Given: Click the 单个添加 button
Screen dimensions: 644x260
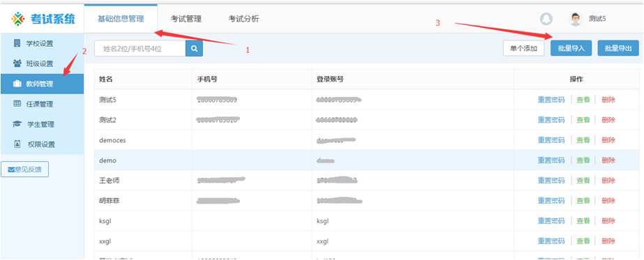Looking at the screenshot, I should (x=523, y=48).
